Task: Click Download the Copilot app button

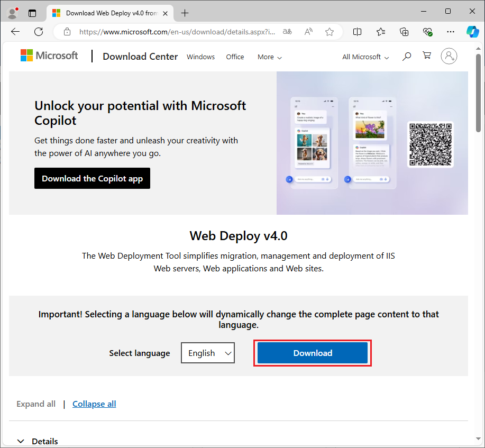Action: click(92, 178)
